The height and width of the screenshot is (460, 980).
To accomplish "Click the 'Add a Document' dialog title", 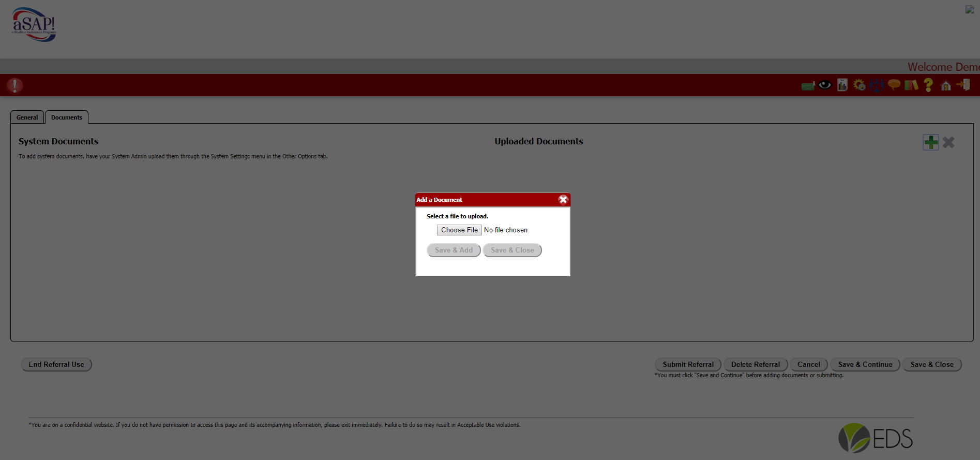I will [x=440, y=200].
